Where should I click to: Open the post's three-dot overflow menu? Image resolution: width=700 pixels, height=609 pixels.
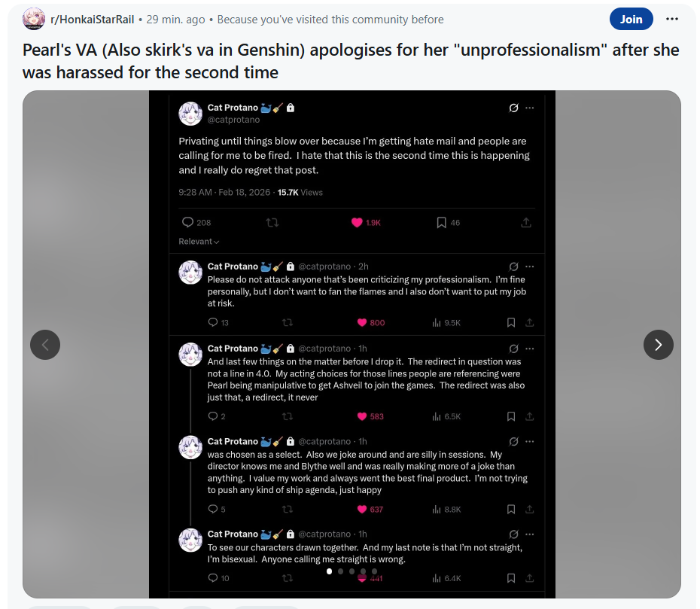(x=672, y=19)
